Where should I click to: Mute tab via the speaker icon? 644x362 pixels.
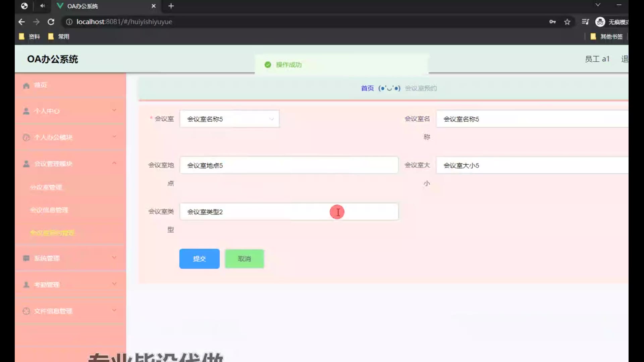42,6
